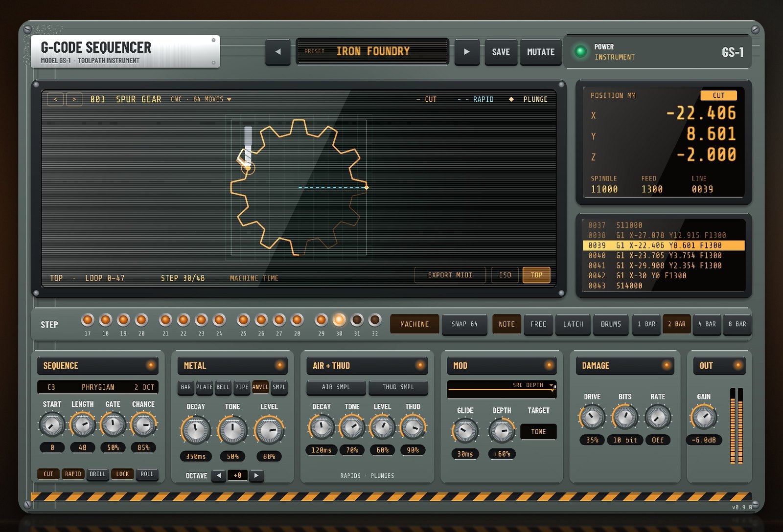Image resolution: width=783 pixels, height=532 pixels.
Task: Increase METAL octave with right arrow
Action: point(256,475)
